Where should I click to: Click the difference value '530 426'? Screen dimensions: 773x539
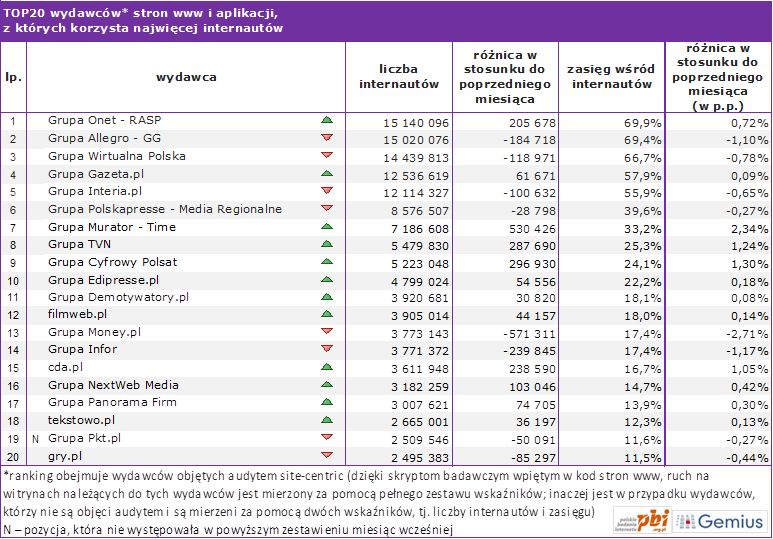pyautogui.click(x=532, y=229)
